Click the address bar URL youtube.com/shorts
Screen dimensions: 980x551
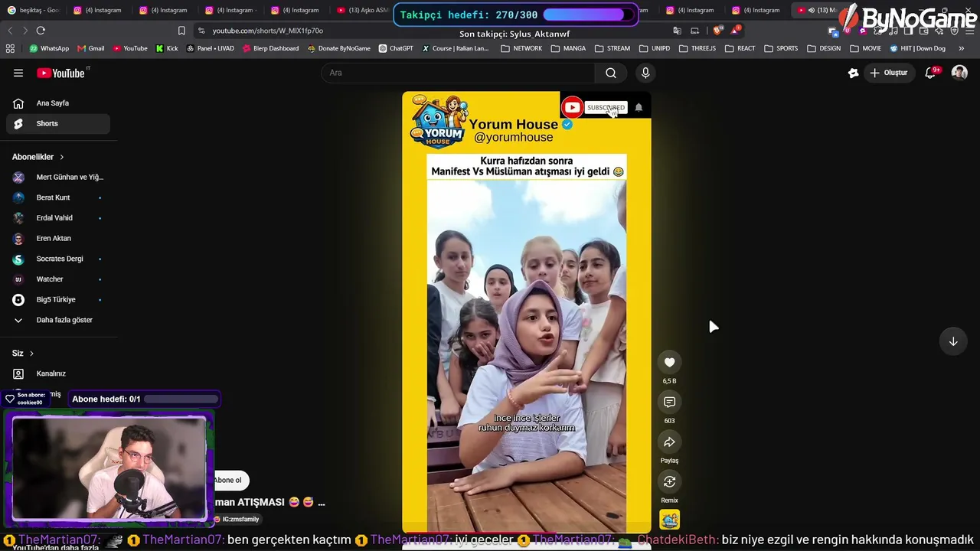(268, 31)
